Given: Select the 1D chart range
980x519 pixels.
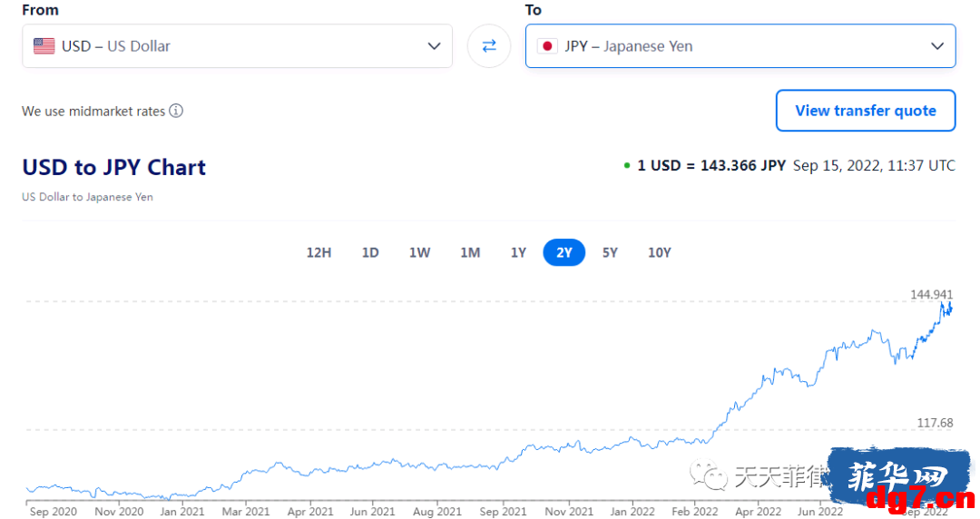Looking at the screenshot, I should click(x=370, y=252).
